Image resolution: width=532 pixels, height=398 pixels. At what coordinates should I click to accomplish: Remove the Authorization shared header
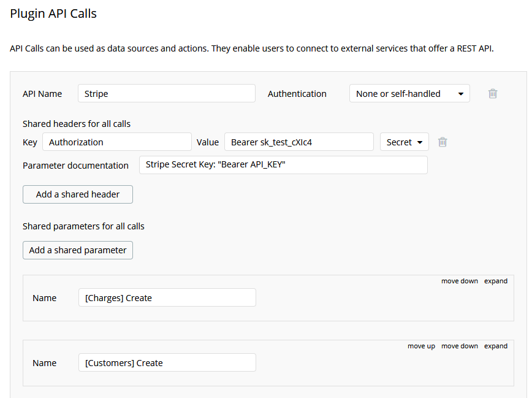(x=443, y=142)
